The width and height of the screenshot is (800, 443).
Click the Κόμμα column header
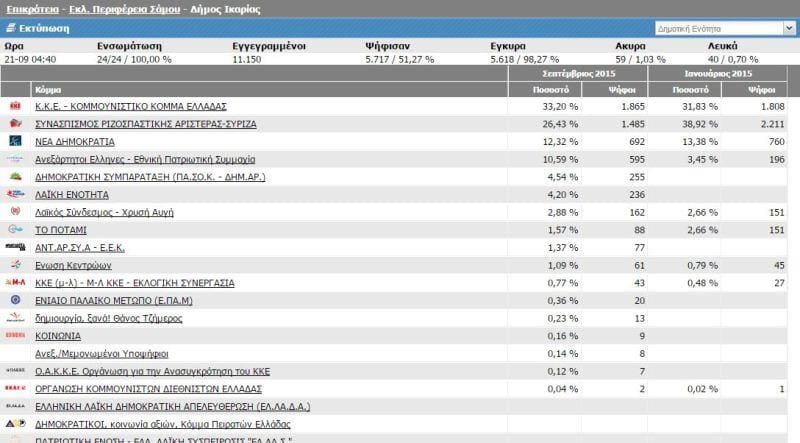tap(48, 89)
